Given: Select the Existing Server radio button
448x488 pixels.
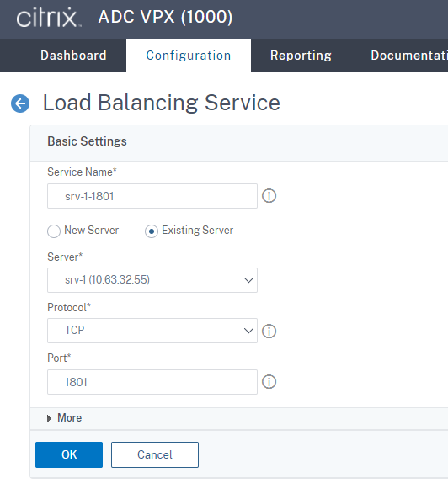Looking at the screenshot, I should click(152, 231).
